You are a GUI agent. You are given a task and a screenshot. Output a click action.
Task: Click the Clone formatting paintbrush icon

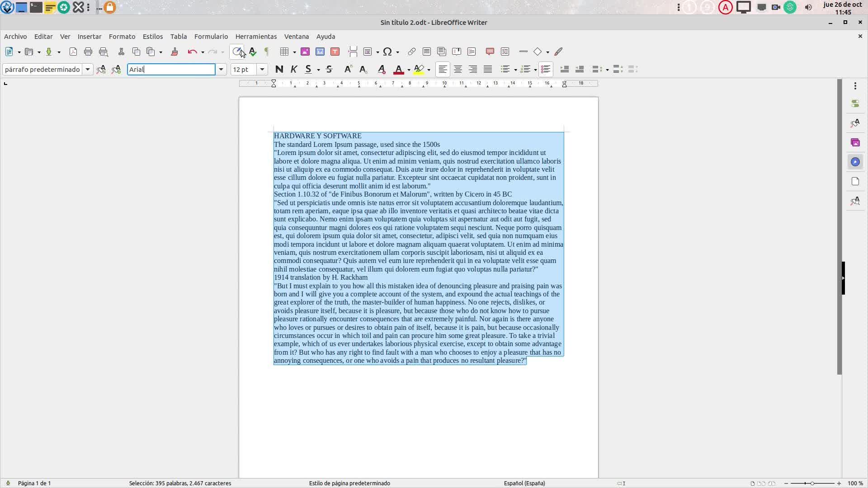[x=175, y=52]
